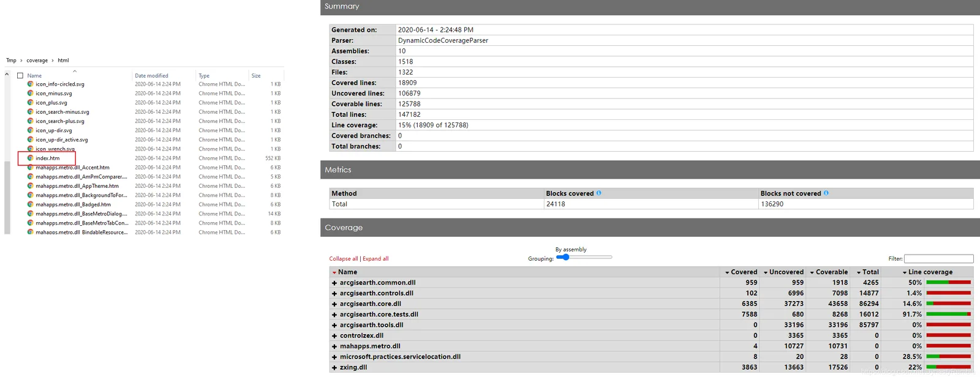
Task: Click the 91.7% line coverage value
Action: pyautogui.click(x=912, y=315)
